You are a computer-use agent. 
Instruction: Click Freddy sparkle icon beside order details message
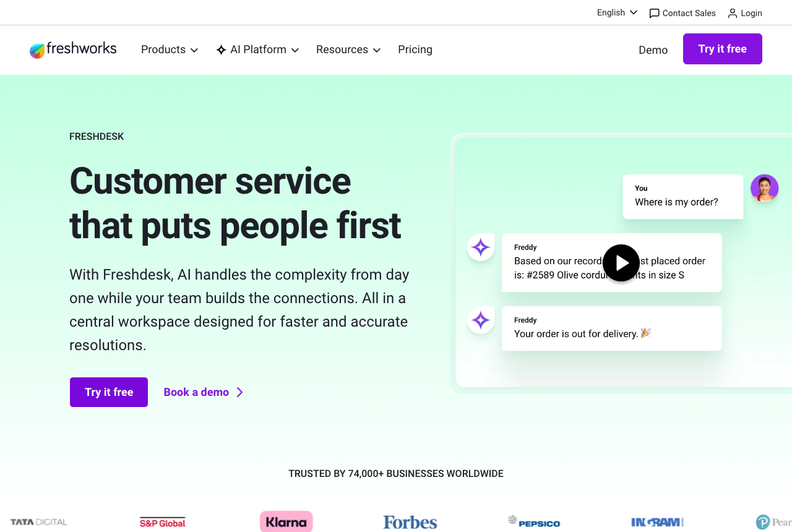coord(481,247)
